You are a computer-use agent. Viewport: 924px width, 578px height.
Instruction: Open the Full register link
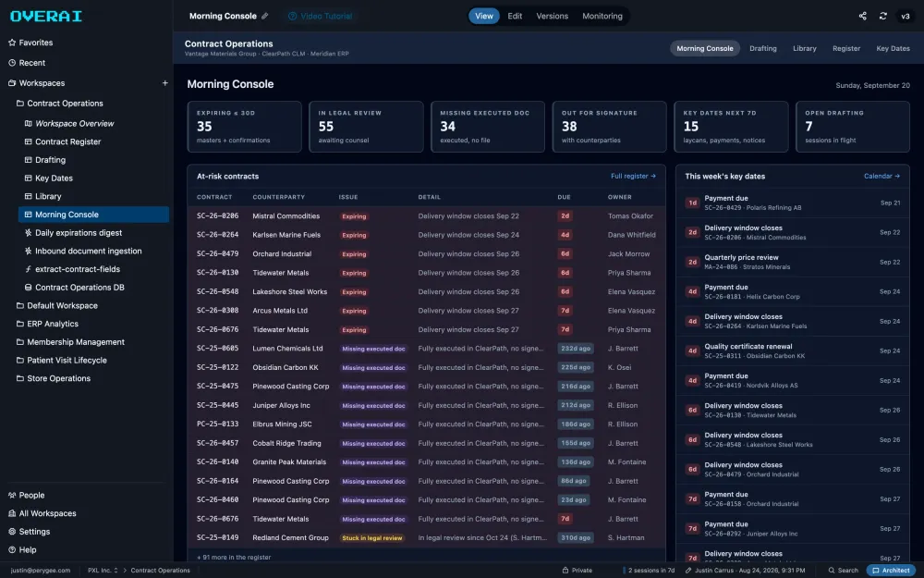pos(633,176)
